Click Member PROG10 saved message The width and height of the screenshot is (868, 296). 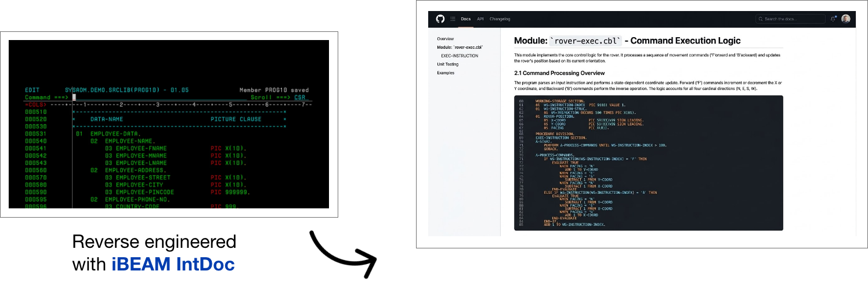click(x=274, y=90)
